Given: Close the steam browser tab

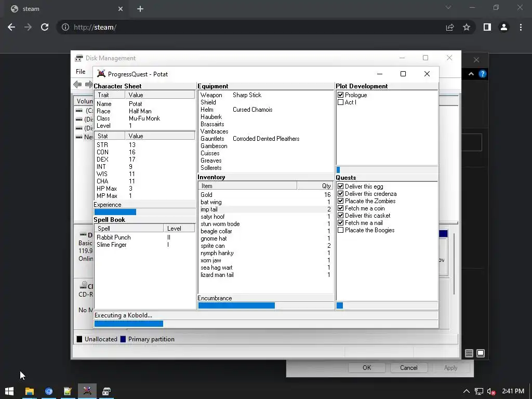Looking at the screenshot, I should [x=121, y=9].
